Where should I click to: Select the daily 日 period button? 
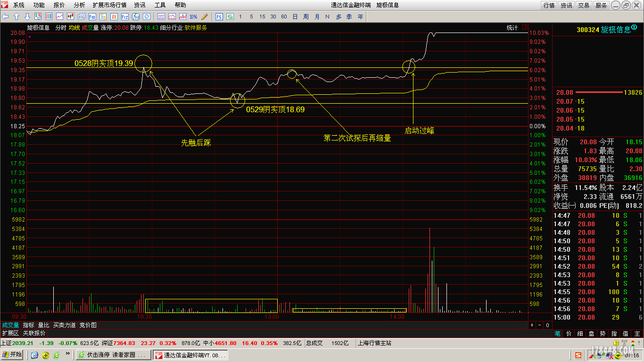click(x=295, y=16)
